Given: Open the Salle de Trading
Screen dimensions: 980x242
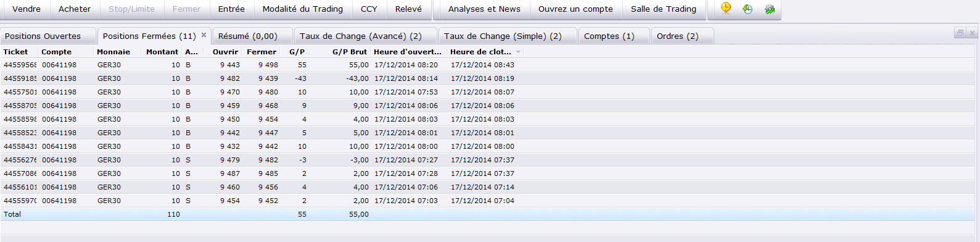Looking at the screenshot, I should click(x=664, y=9).
